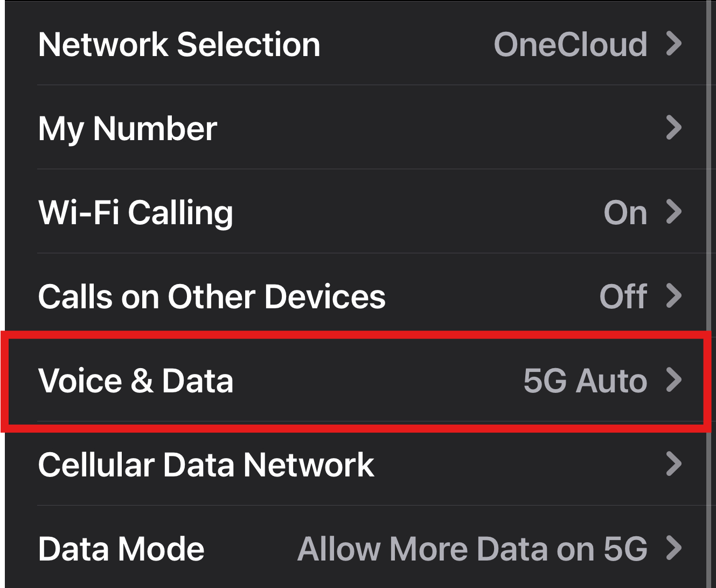
Task: Click the chevron next to 5G Auto
Action: click(x=674, y=380)
